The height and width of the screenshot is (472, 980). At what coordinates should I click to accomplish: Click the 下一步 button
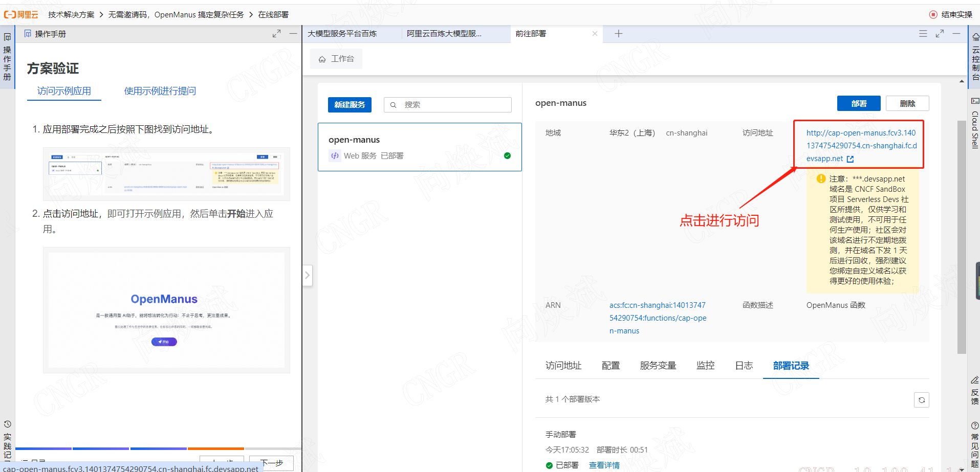[271, 463]
